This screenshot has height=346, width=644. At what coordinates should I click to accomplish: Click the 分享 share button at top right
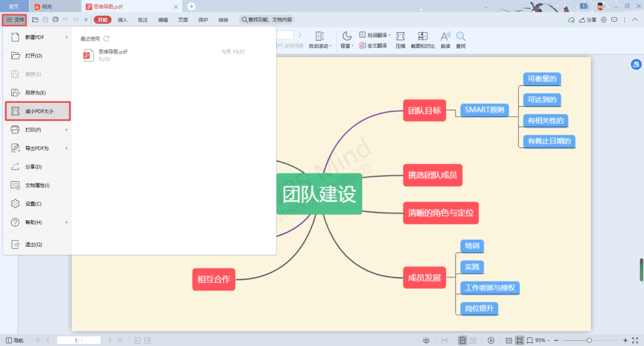(x=588, y=20)
